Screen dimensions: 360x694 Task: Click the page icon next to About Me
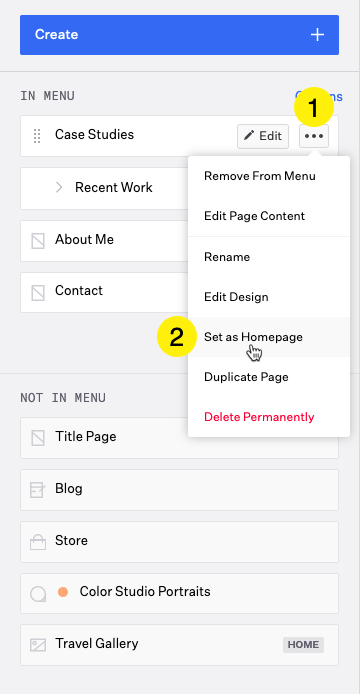[x=38, y=241]
